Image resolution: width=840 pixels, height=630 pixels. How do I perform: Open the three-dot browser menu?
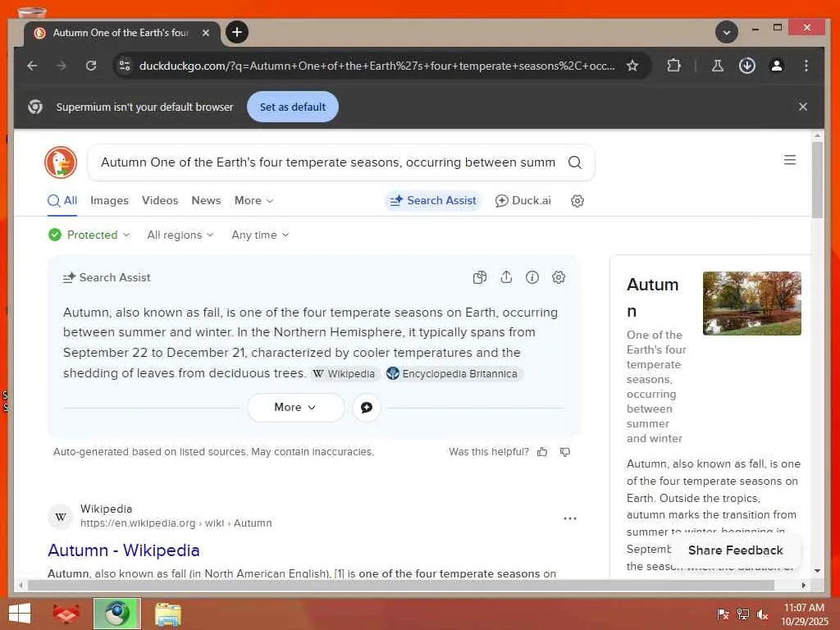806,66
